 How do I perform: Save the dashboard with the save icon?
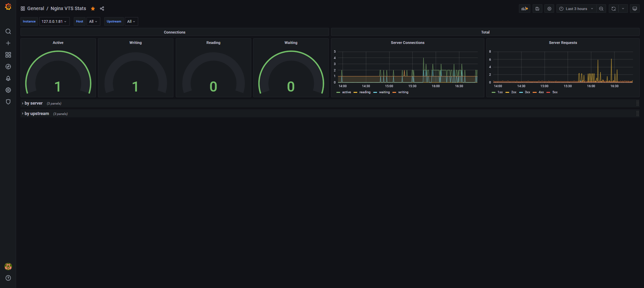(537, 9)
